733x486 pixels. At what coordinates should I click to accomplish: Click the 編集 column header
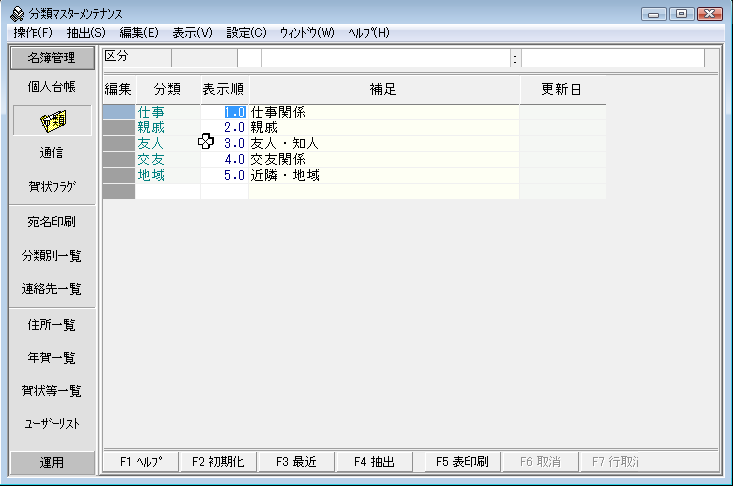tap(119, 89)
